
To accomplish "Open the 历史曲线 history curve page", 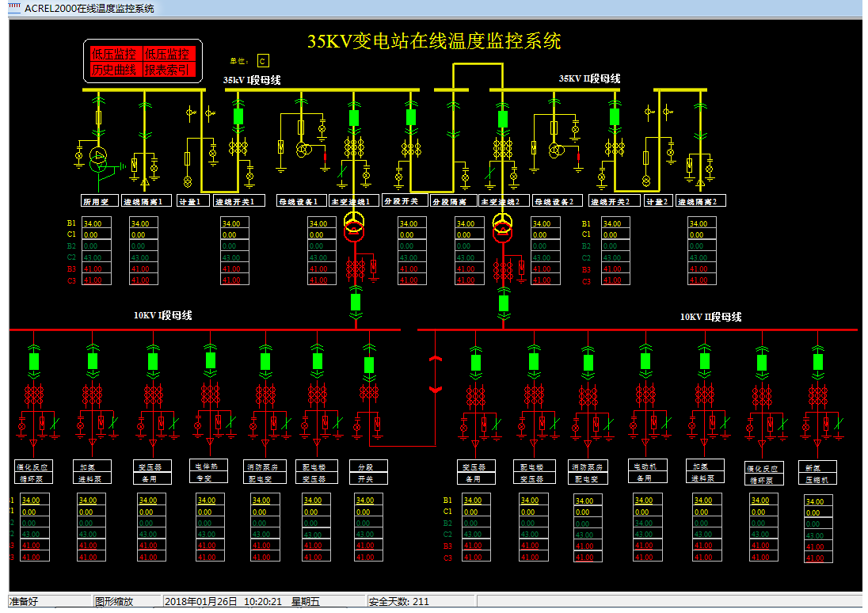I will point(113,70).
